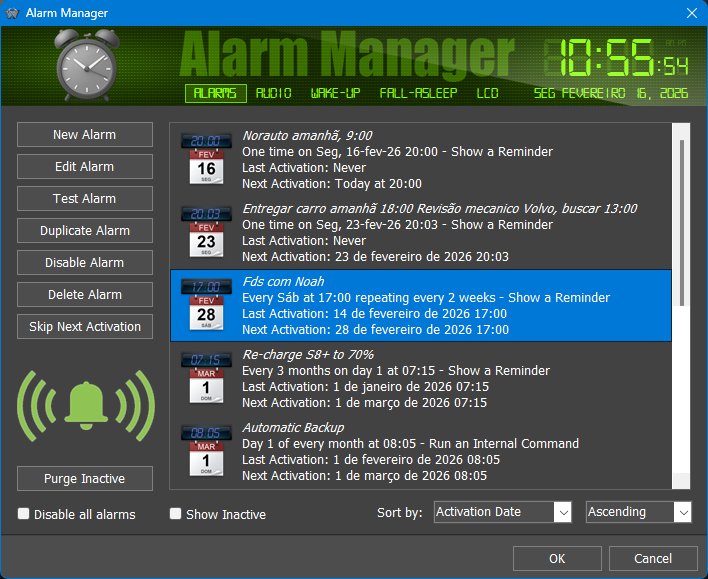
Task: Click the Alarm Manager title bar app icon
Action: pos(12,13)
